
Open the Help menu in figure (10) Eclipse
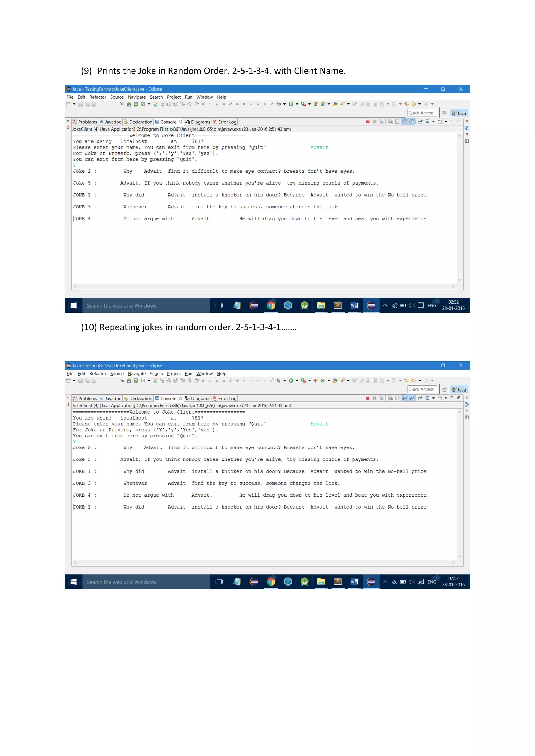(222, 374)
